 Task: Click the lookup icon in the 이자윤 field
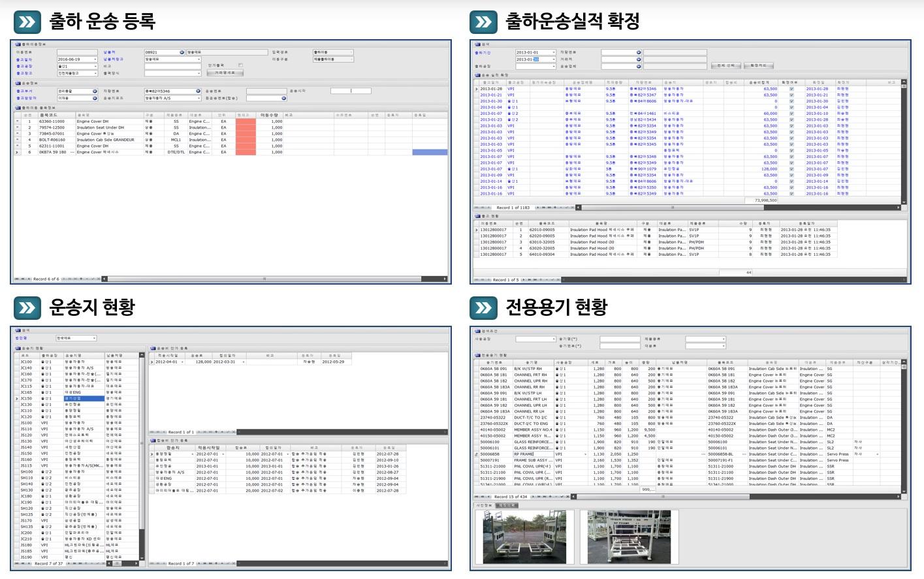click(95, 99)
